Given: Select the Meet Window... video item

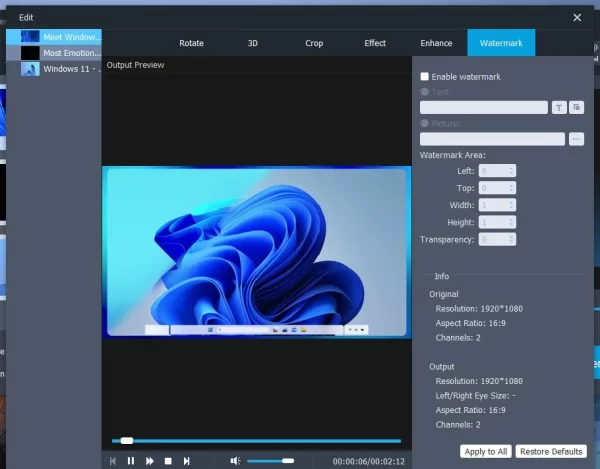Looking at the screenshot, I should click(54, 37).
